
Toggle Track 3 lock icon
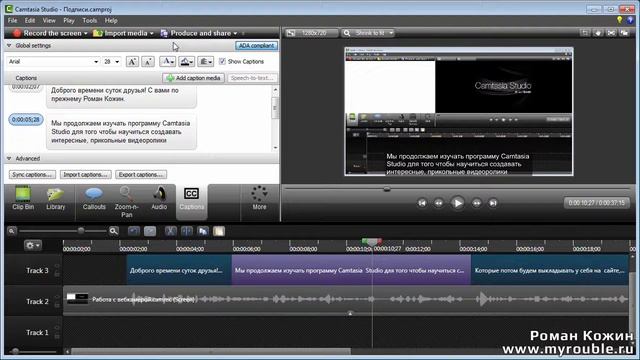coord(57,274)
